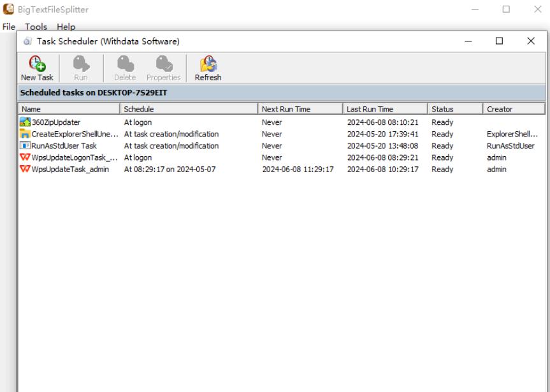Open the Tools menu

tap(36, 27)
